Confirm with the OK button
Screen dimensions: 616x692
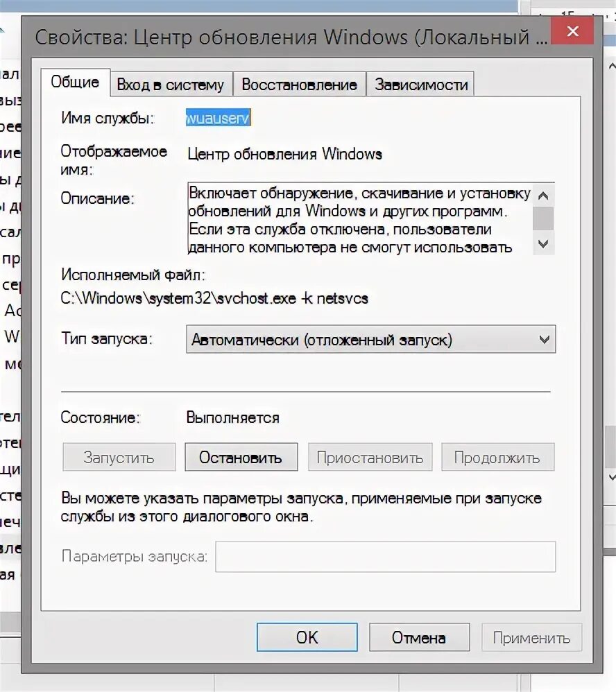point(307,637)
